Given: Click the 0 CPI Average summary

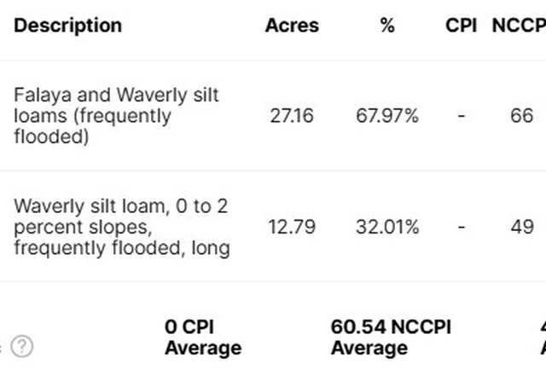Looking at the screenshot, I should coord(203,337).
